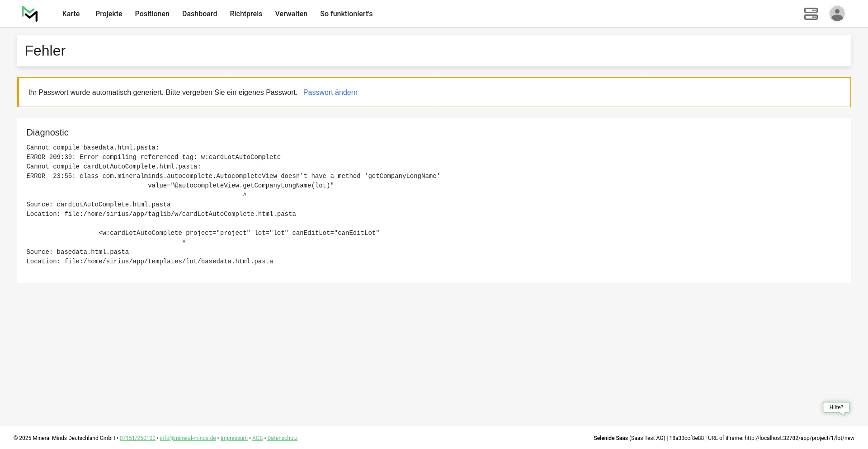
Task: Click the phone number 07151/250100
Action: 137,438
